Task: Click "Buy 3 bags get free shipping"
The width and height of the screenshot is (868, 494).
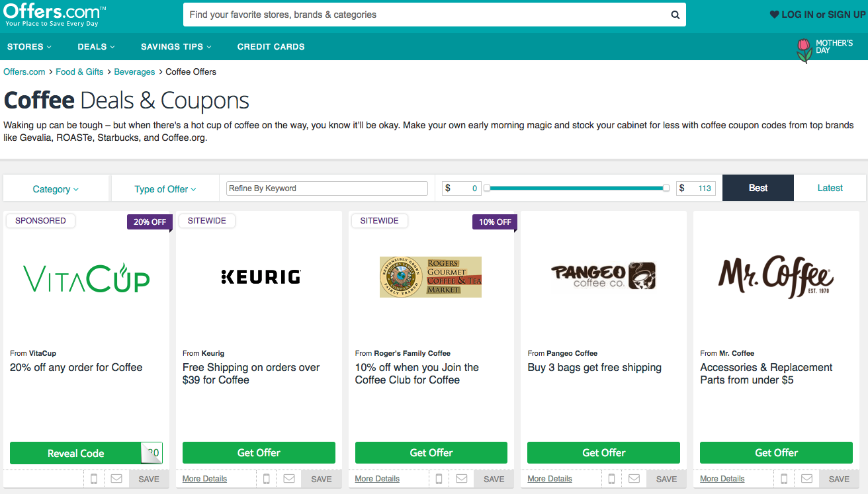Action: tap(595, 368)
